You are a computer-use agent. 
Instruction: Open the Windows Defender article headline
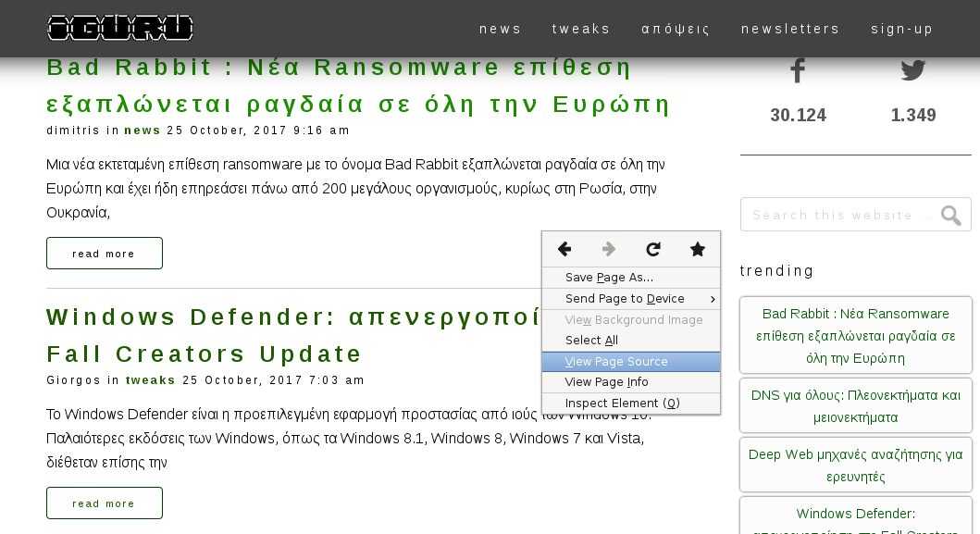pos(293,335)
